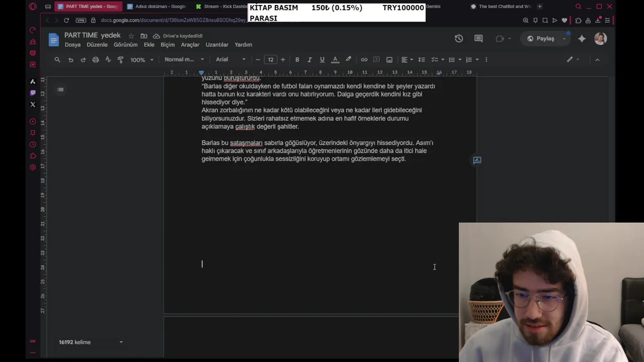View the Drive'a kaydedildi save status
Viewport: 644px width, 362px height.
(178, 36)
